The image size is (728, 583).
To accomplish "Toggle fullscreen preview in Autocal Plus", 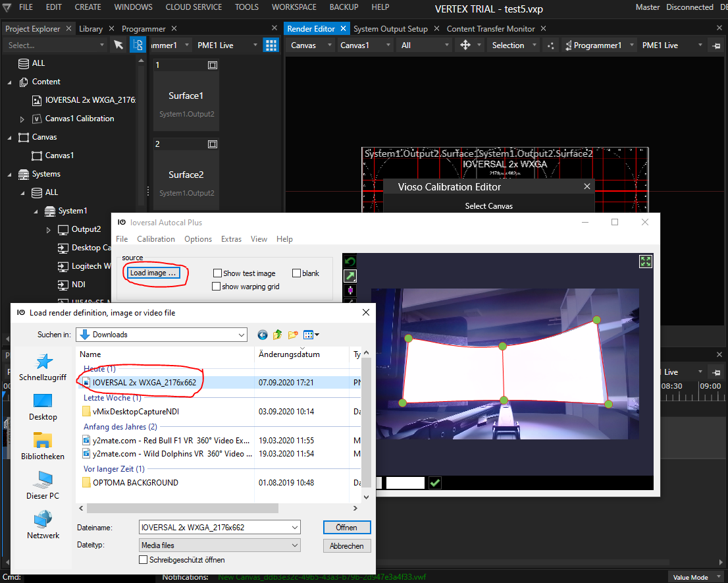I will pyautogui.click(x=645, y=262).
